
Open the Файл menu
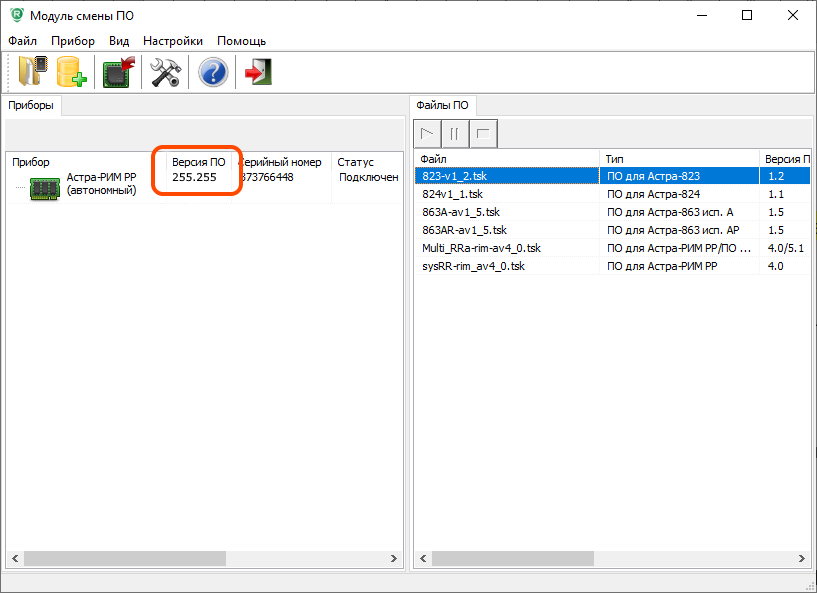[22, 41]
